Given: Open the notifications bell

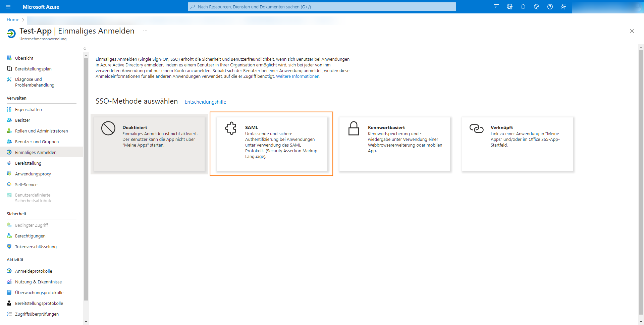Looking at the screenshot, I should pyautogui.click(x=523, y=7).
